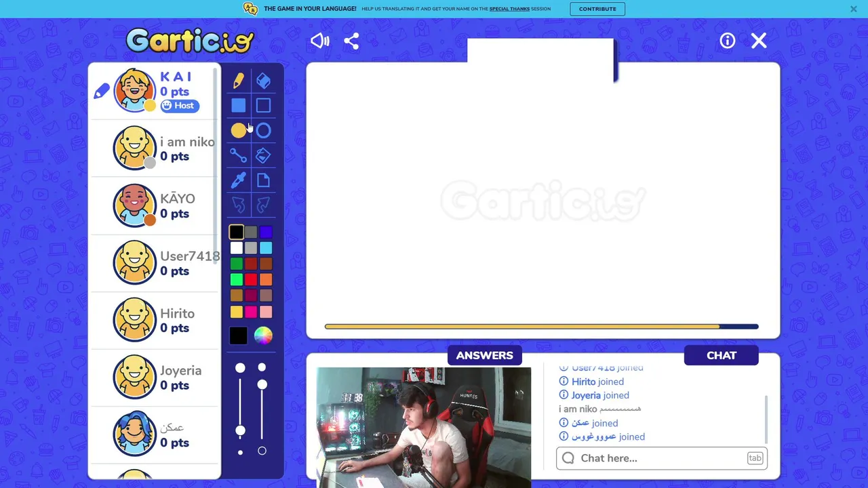Screen dimensions: 868x488
Task: Select the paint bucket fill tool
Action: [x=263, y=155]
